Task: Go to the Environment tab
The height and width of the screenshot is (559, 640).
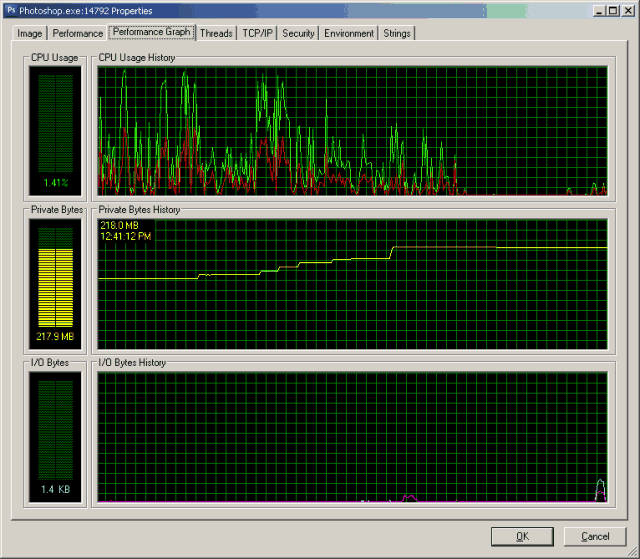Action: click(x=349, y=33)
